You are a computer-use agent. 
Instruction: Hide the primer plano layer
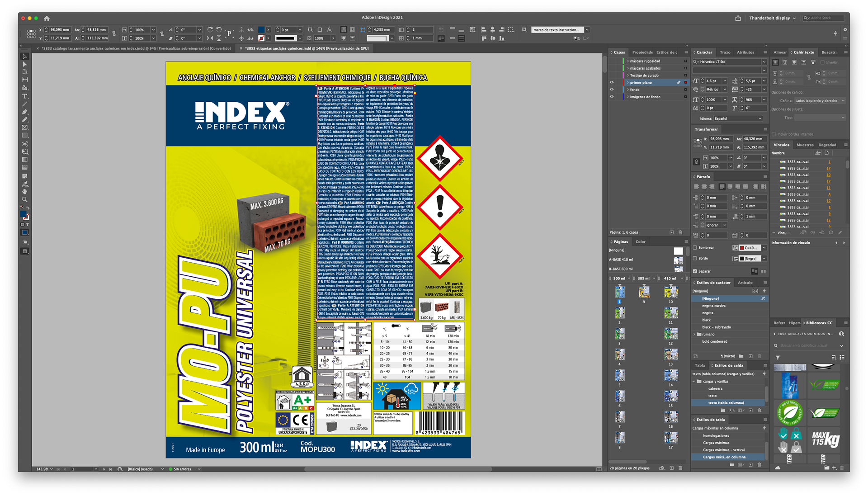(x=612, y=83)
